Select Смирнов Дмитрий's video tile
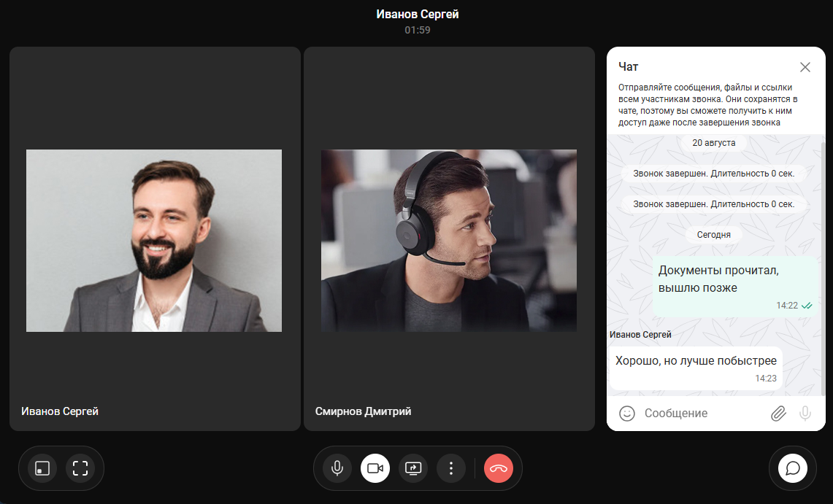 [x=449, y=239]
